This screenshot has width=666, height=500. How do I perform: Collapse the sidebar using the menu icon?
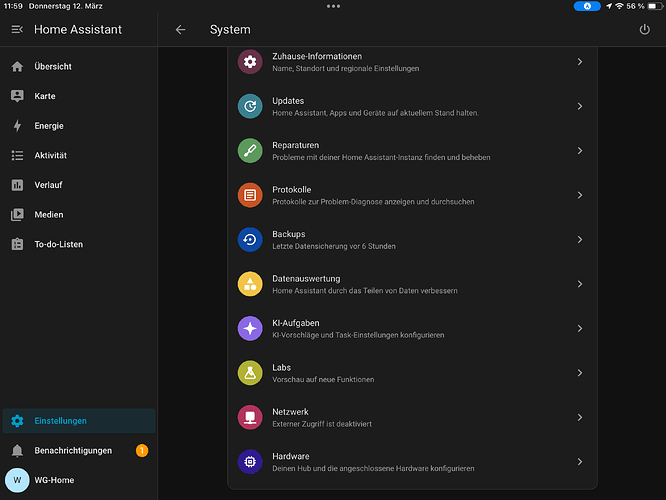(17, 29)
